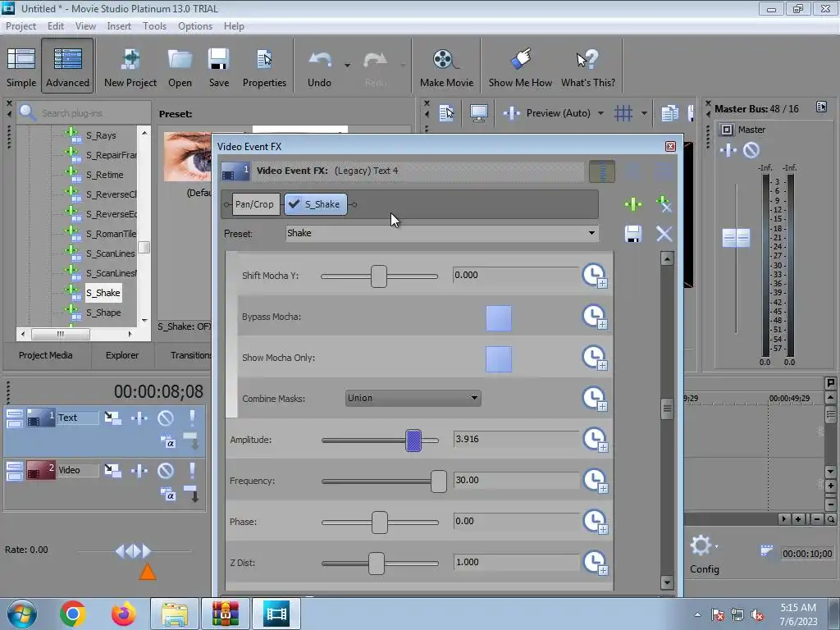Open Text track FX
The height and width of the screenshot is (630, 840).
(139, 418)
